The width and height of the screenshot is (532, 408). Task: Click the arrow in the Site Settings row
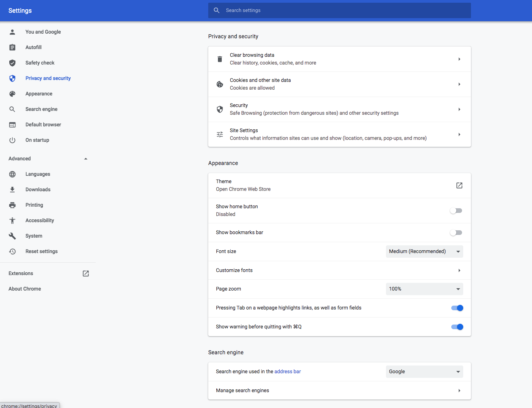(459, 134)
